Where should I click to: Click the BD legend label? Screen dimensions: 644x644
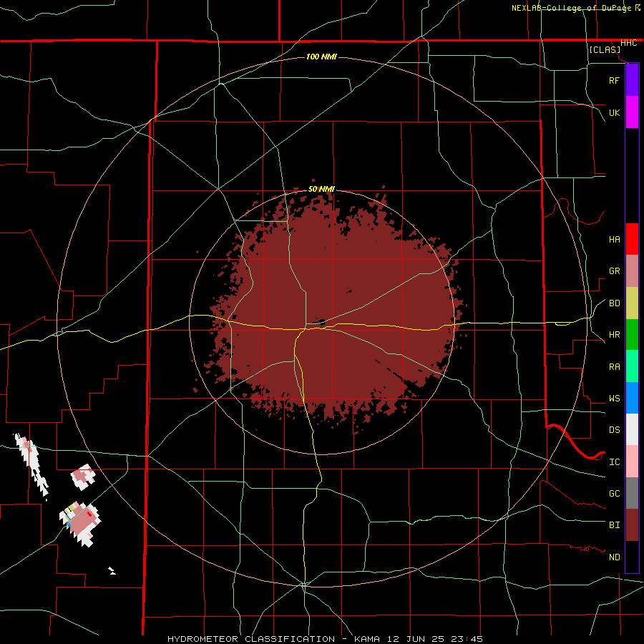tap(614, 303)
